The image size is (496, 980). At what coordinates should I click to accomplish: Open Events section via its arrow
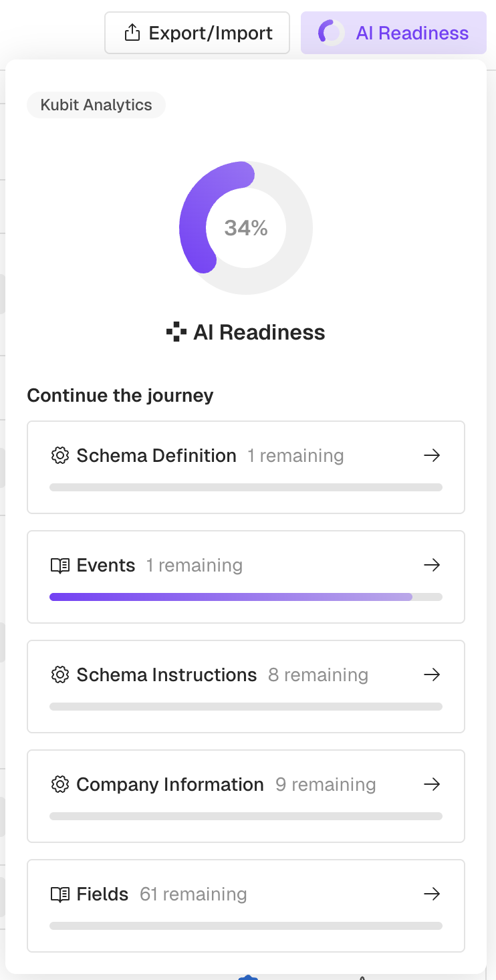point(432,566)
